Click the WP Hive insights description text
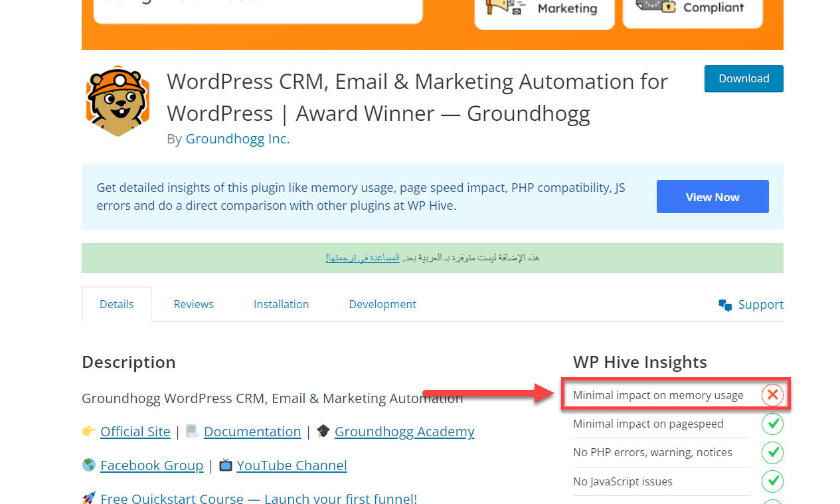Image resolution: width=840 pixels, height=504 pixels. pos(361,197)
